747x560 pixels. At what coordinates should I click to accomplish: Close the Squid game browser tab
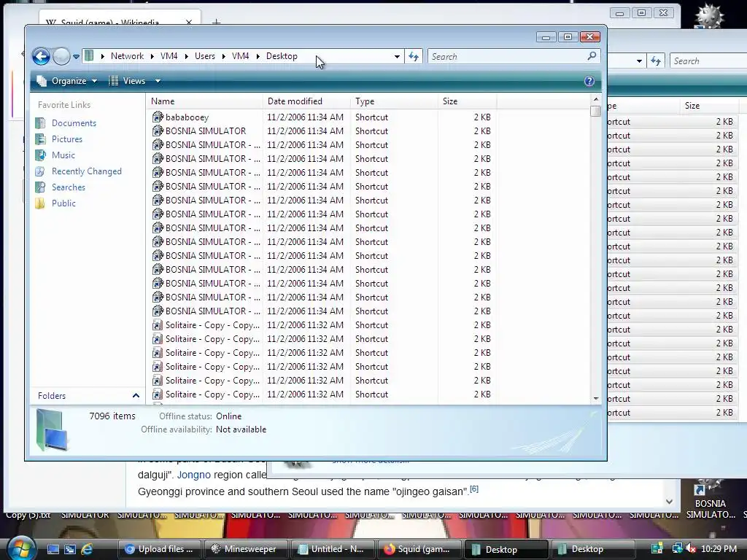[x=189, y=22]
